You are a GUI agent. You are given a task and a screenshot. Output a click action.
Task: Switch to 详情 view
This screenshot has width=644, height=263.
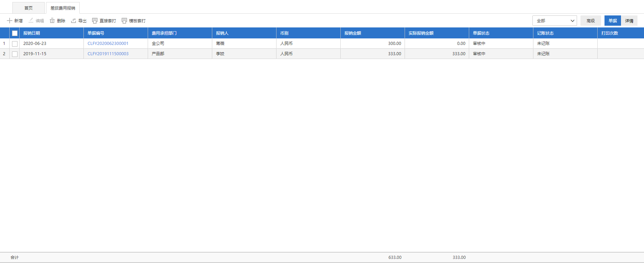click(629, 21)
